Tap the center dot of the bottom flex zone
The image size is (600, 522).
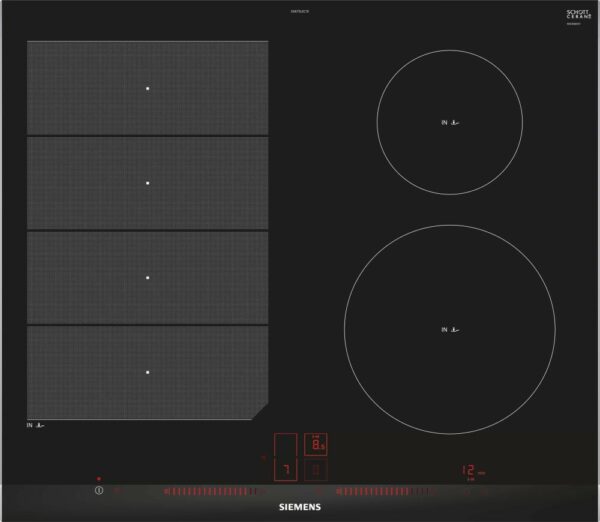coord(148,372)
